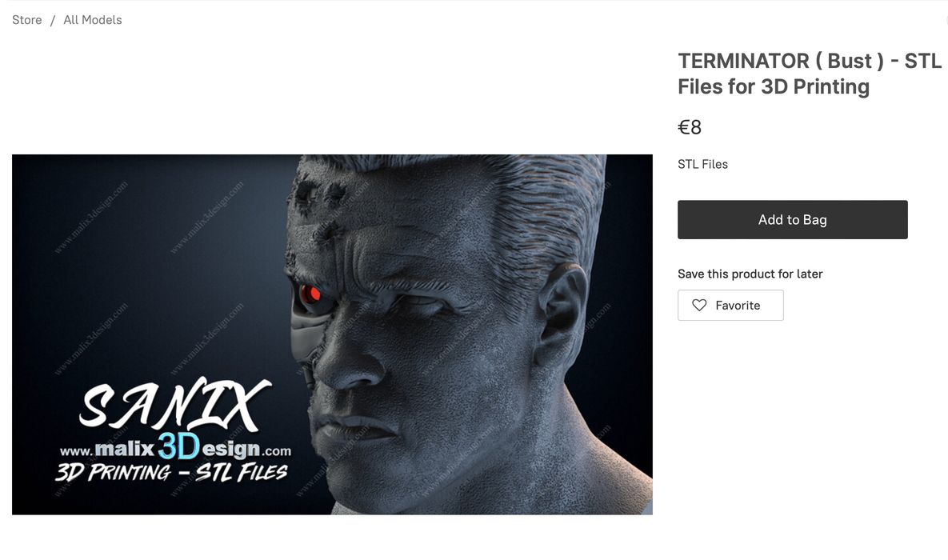Add the Terminator bust to bag
This screenshot has height=560, width=948.
[x=792, y=219]
